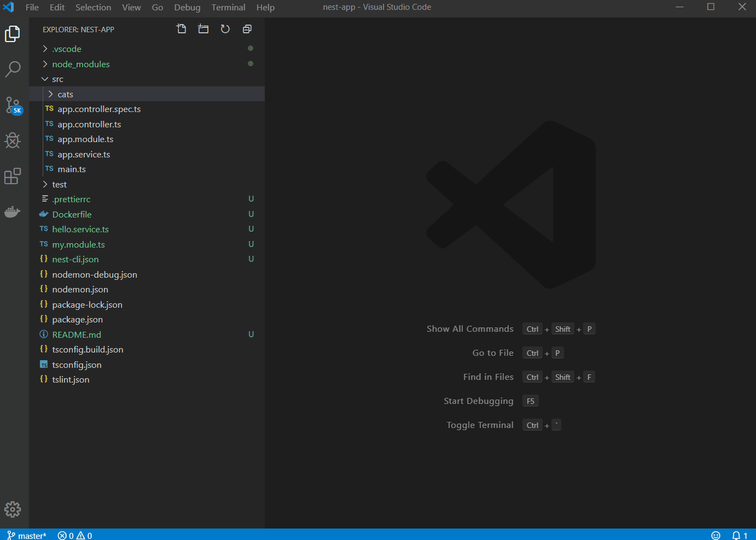Click braces icon of package.json

[x=44, y=319]
